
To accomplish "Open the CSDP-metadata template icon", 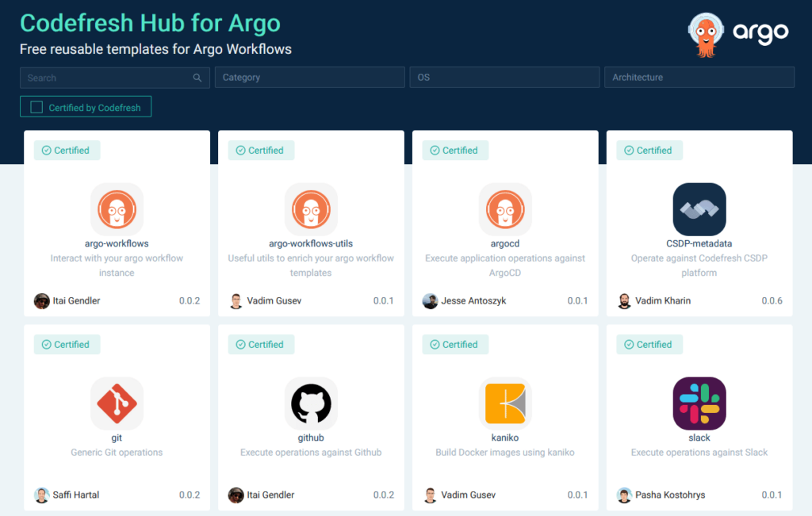I will coord(699,208).
